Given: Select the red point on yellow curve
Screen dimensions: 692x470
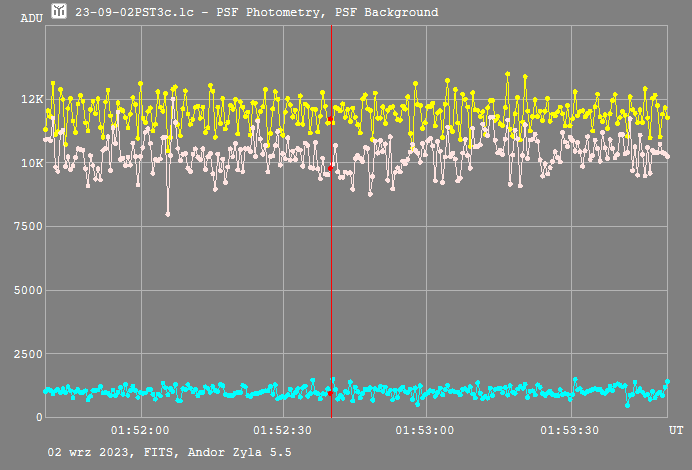Looking at the screenshot, I should point(330,119).
